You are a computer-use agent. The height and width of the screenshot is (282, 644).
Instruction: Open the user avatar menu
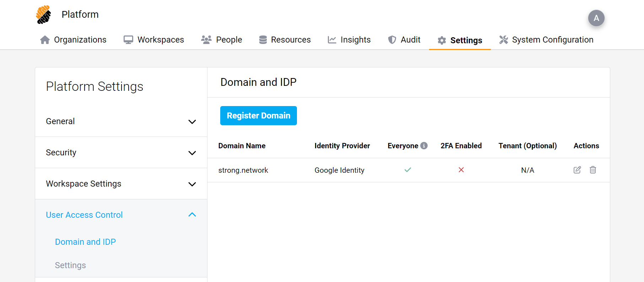(x=596, y=18)
